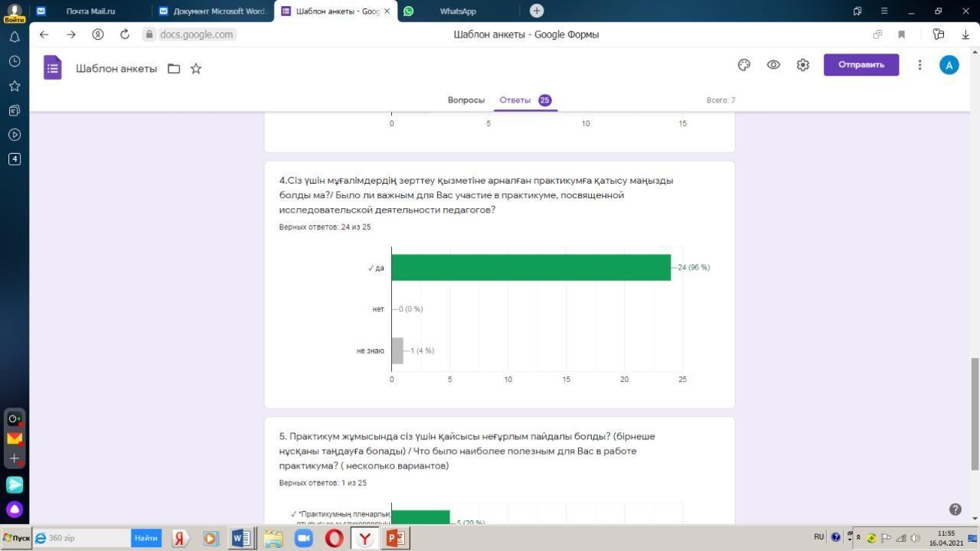The width and height of the screenshot is (980, 551).
Task: Open Opera browser from taskbar
Action: click(334, 538)
